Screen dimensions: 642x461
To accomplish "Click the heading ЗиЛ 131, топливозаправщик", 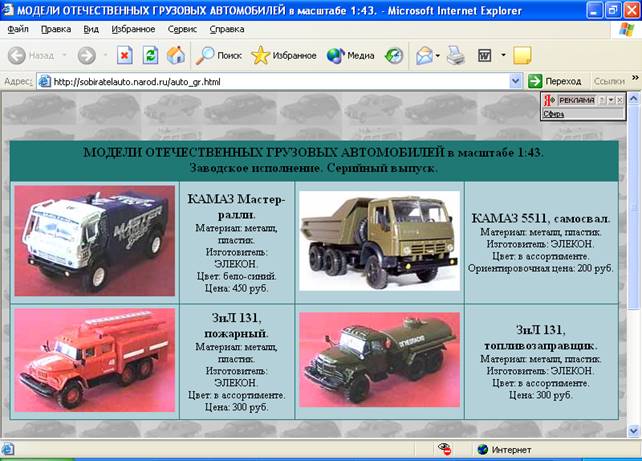I will (541, 337).
